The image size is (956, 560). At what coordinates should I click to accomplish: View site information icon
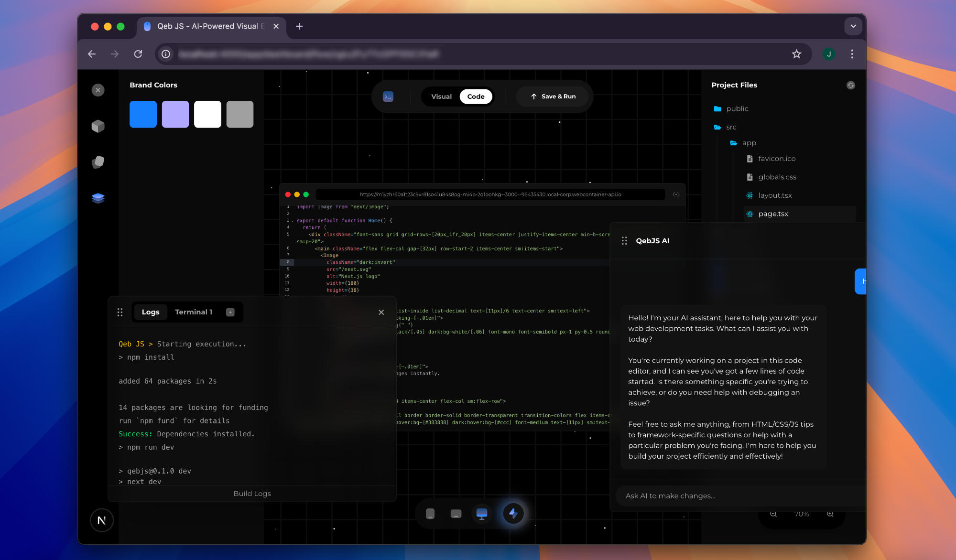click(x=166, y=54)
